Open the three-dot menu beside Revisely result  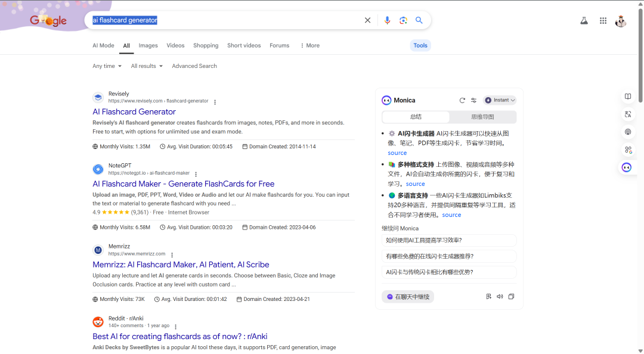[x=215, y=102]
